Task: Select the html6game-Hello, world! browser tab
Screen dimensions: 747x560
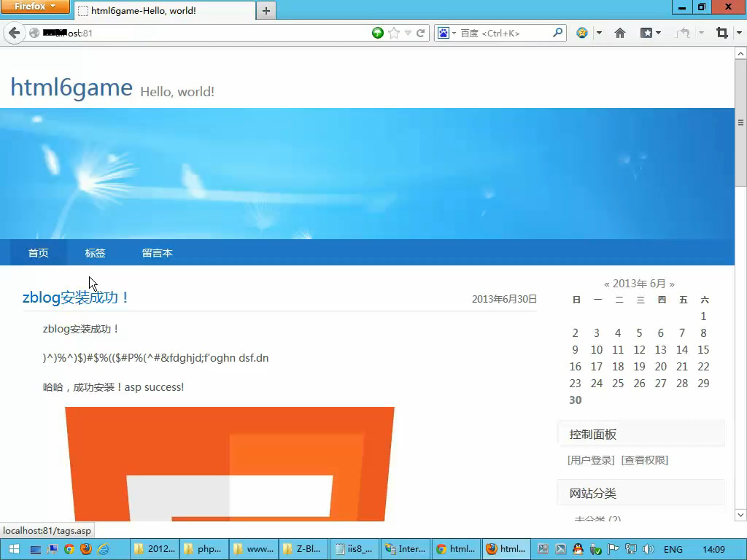Action: [165, 10]
